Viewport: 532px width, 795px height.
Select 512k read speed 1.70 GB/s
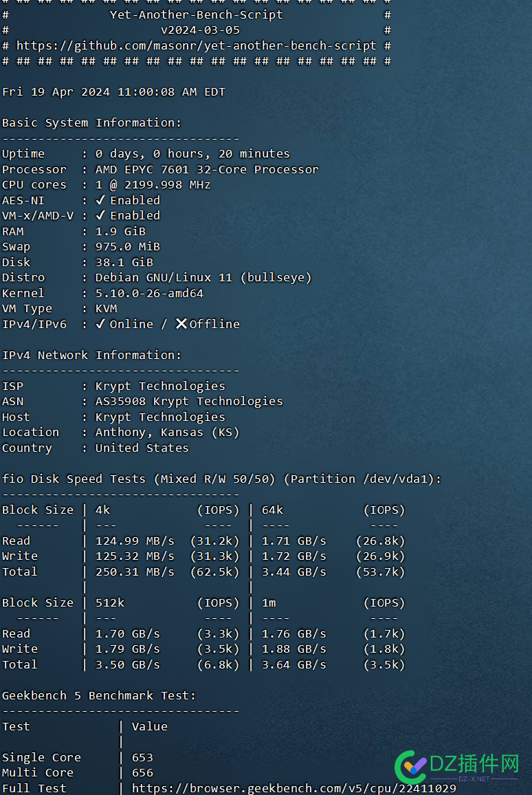pos(128,634)
